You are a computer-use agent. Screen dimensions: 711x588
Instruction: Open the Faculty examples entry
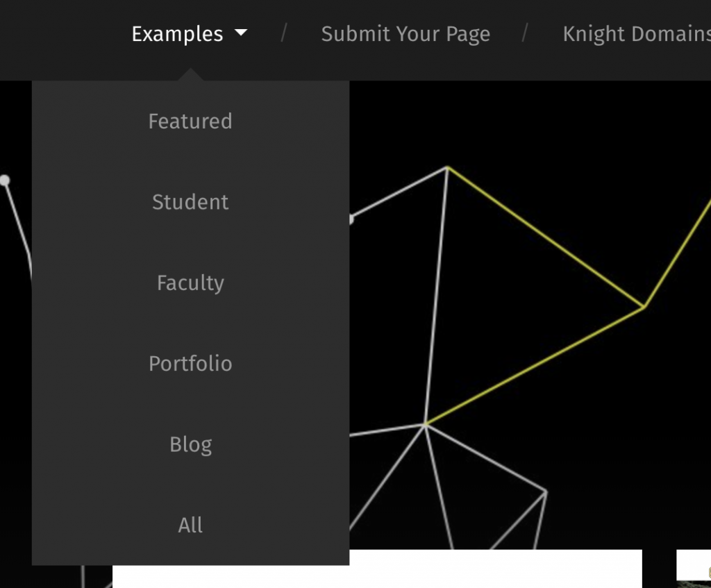(x=190, y=283)
